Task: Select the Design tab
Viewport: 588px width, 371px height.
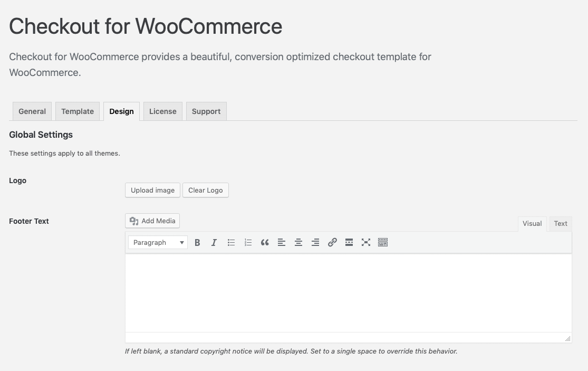Action: [x=121, y=111]
